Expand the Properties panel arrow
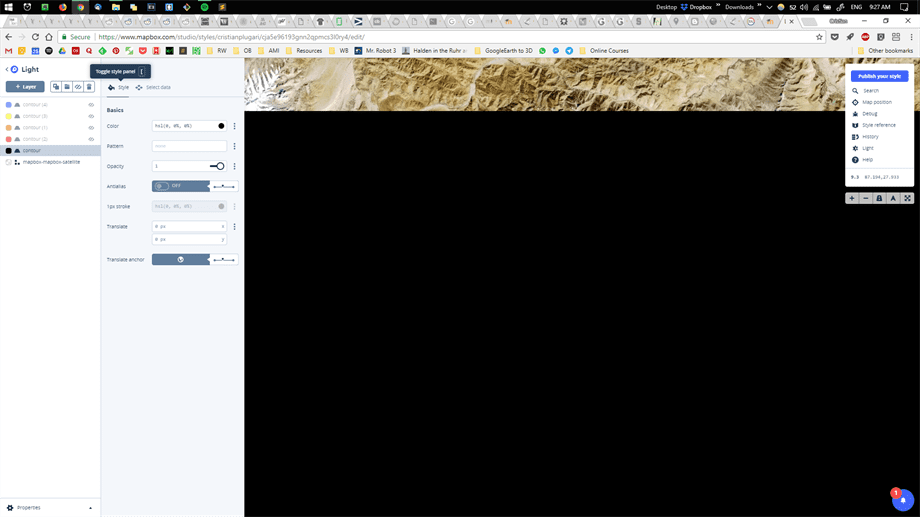The image size is (920, 517). (90, 508)
